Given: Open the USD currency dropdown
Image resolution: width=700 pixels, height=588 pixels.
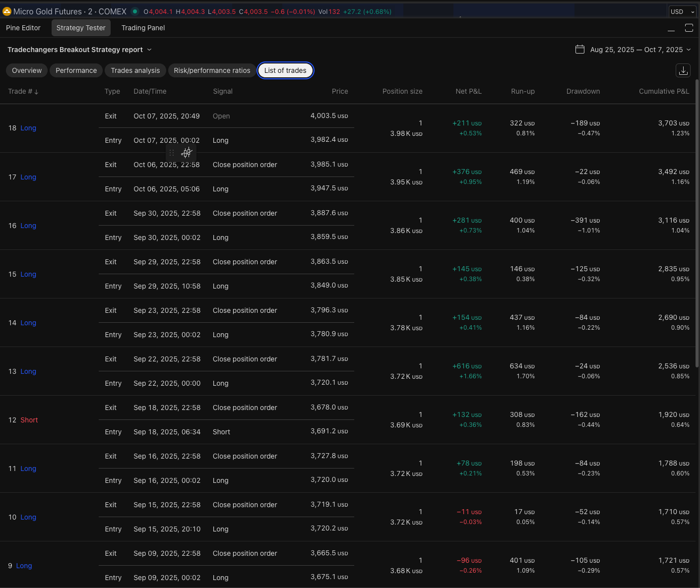Looking at the screenshot, I should click(682, 11).
